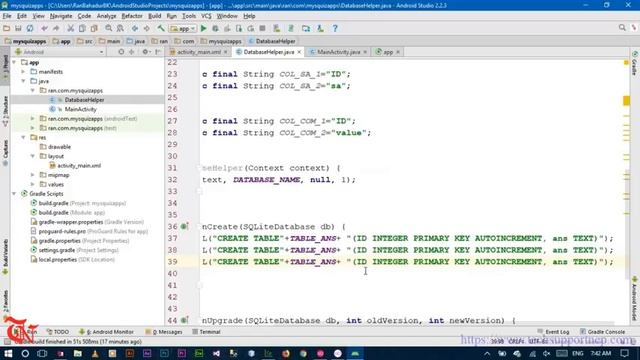
Task: Close the DatabaseHelper.java tab
Action: 299,52
